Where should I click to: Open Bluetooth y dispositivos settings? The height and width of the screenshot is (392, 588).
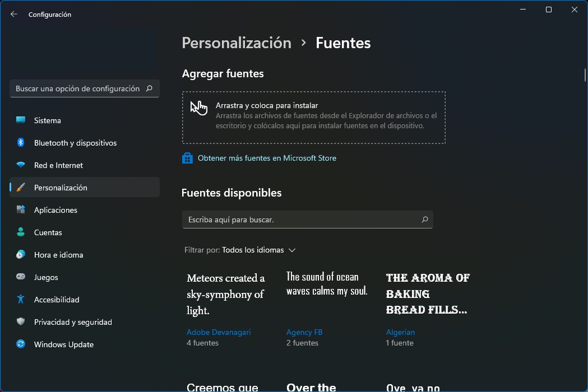(x=75, y=143)
